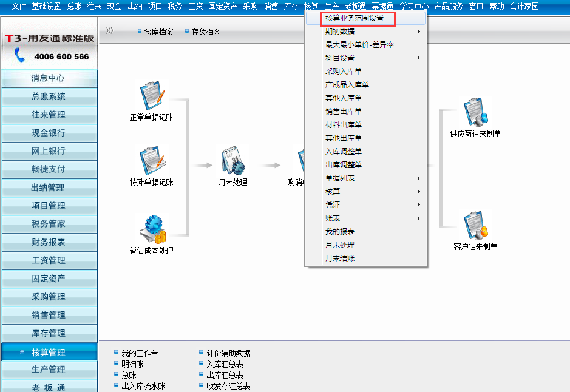570x392 pixels.
Task: Select 核算业务范围设置 in the dropdown menu
Action: pyautogui.click(x=365, y=18)
